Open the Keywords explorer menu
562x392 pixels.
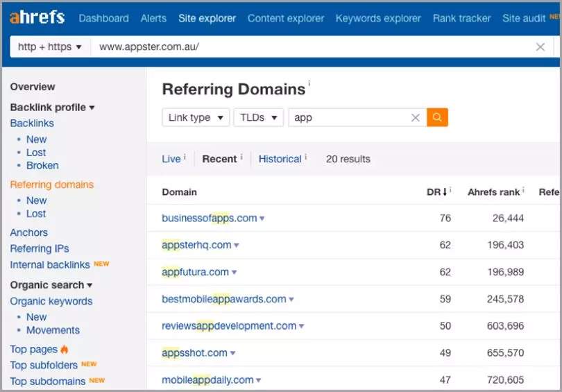(x=378, y=18)
